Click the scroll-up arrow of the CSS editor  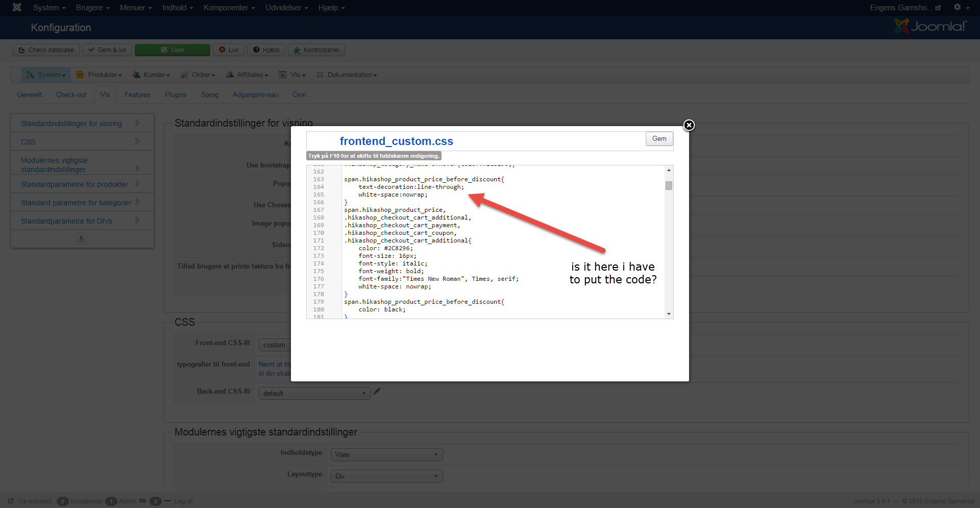(669, 170)
